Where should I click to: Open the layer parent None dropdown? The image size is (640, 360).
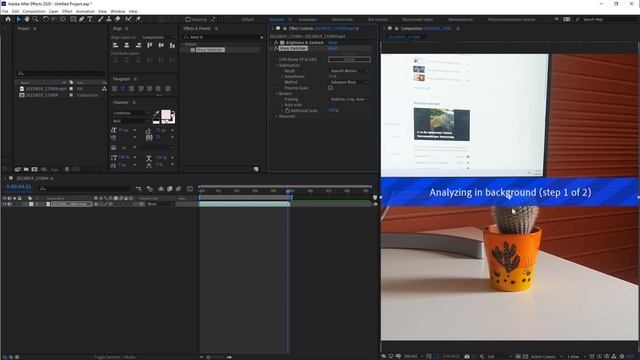[x=160, y=204]
